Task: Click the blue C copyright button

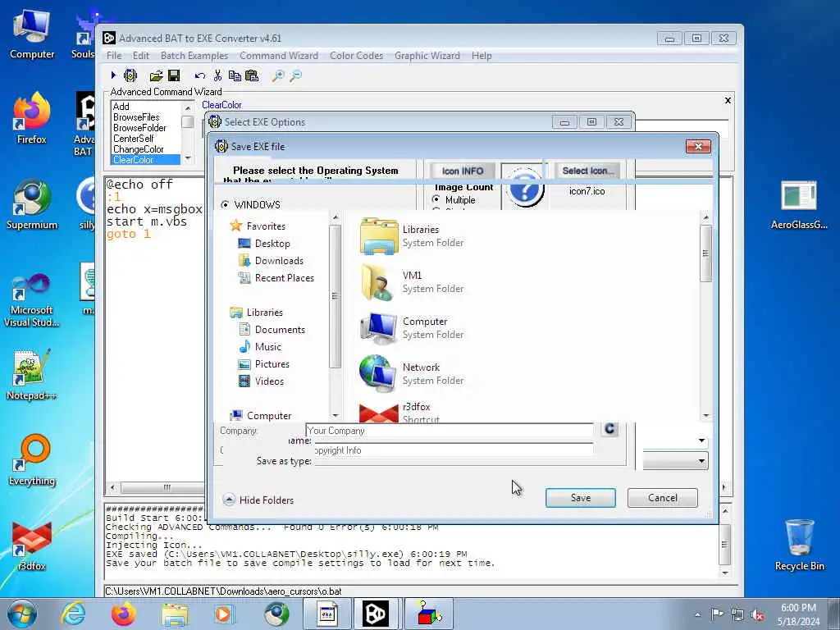Action: (x=609, y=428)
